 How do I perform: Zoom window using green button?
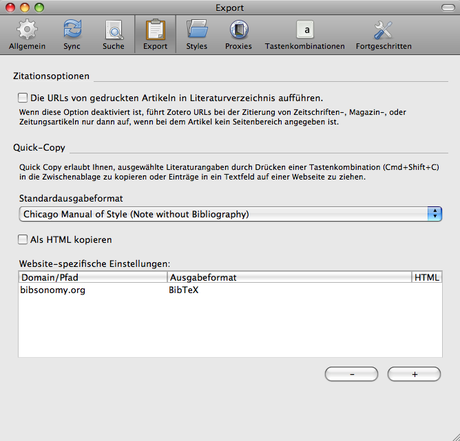[x=39, y=7]
